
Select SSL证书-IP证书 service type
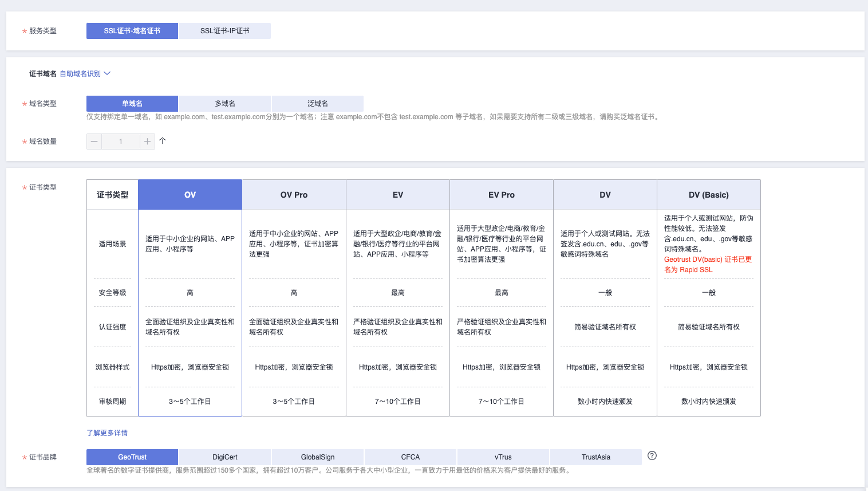click(225, 31)
